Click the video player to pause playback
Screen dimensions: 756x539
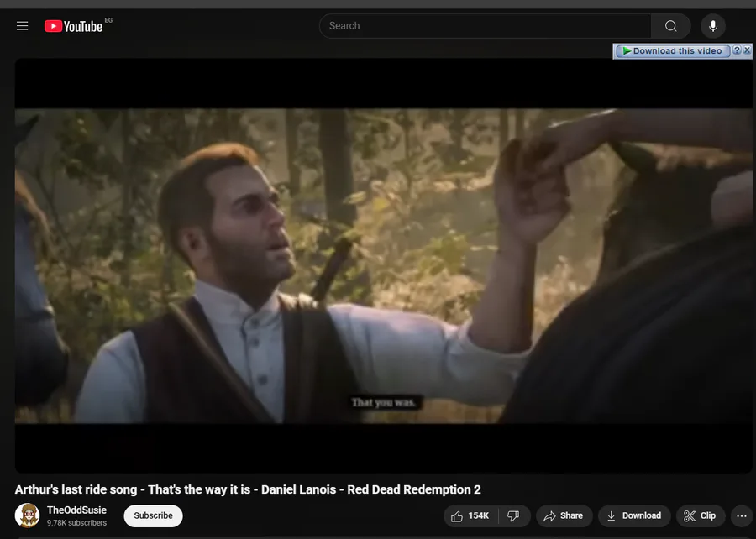tap(383, 265)
